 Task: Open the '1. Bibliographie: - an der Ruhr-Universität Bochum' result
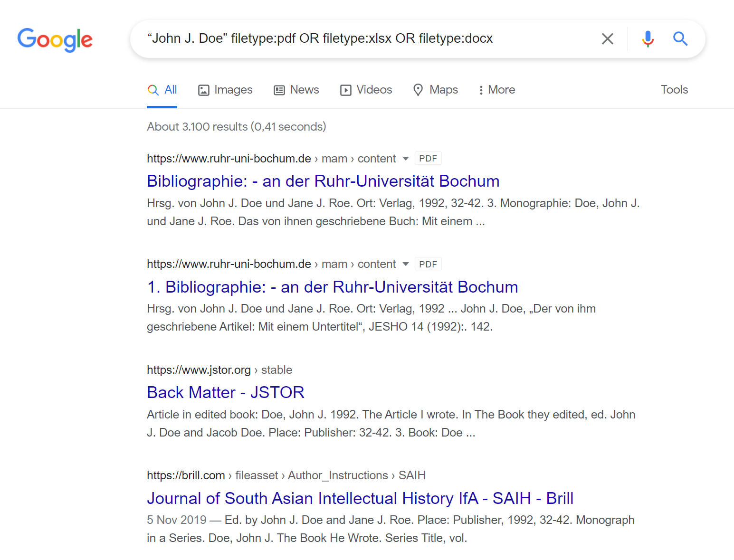click(x=333, y=287)
